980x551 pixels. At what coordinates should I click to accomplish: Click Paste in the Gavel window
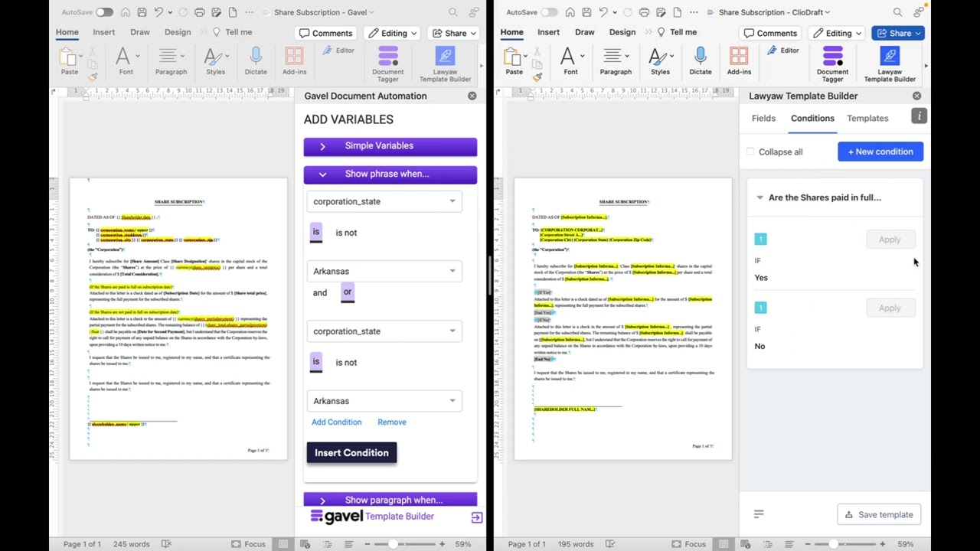tap(69, 60)
